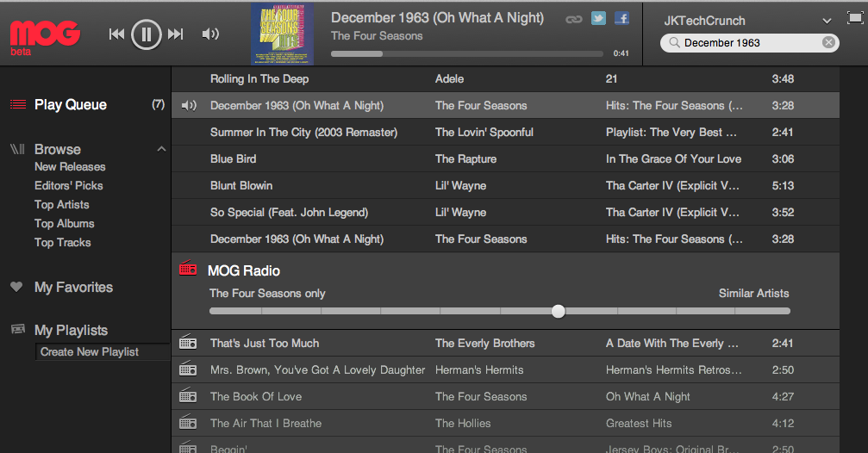Collapse the Browse section chevron
The image size is (868, 453).
(x=161, y=149)
